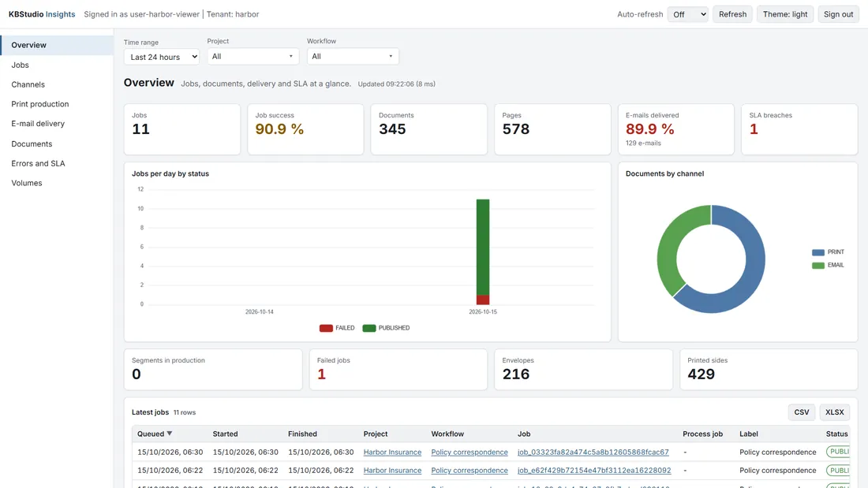Click the status badge in 06:22 row

[838, 471]
